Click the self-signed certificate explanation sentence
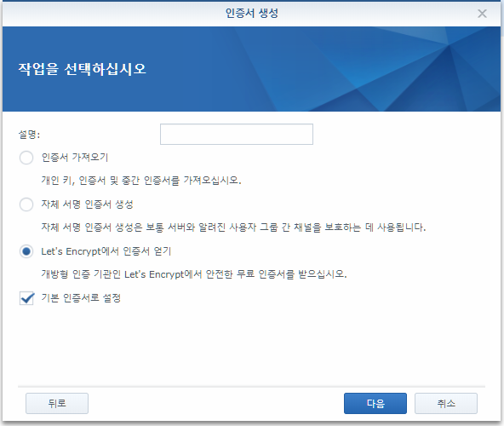504x426 pixels. 233,227
